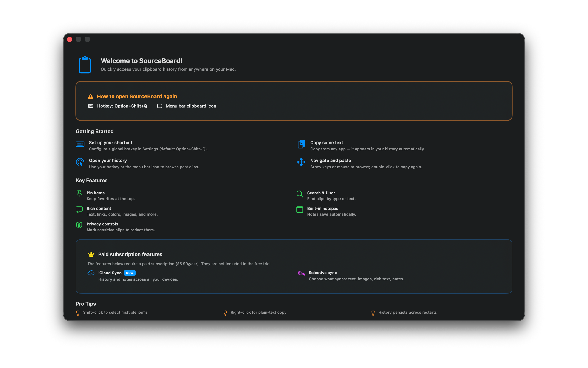Click the Welcome to SourceBoard! heading
Screen dimensions: 588x368
pos(142,61)
